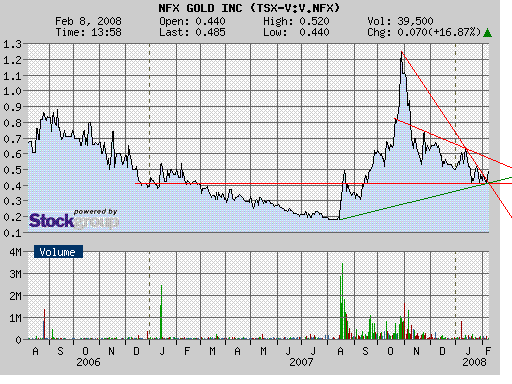The image size is (512, 384).
Task: Click the 1.2 price peak in October
Action: click(402, 53)
